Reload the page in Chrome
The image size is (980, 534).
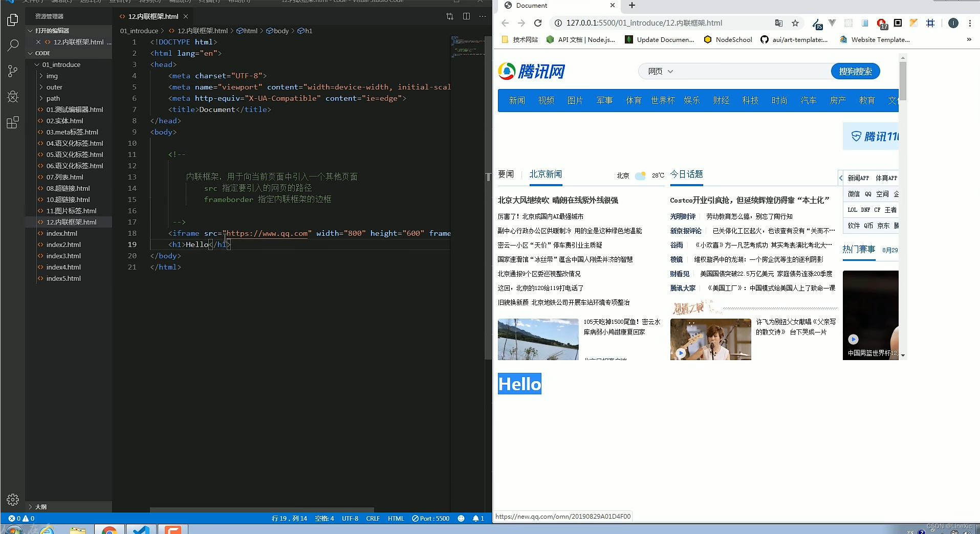pos(538,23)
